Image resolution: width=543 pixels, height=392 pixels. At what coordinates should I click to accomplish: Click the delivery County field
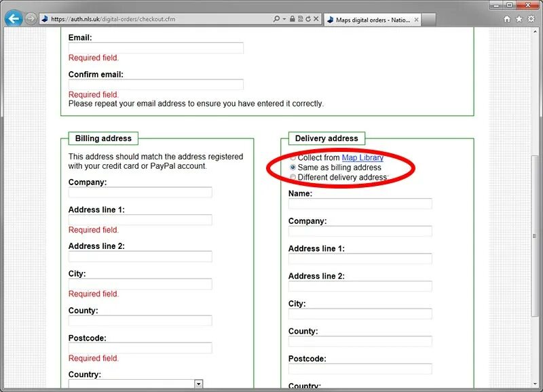360,341
